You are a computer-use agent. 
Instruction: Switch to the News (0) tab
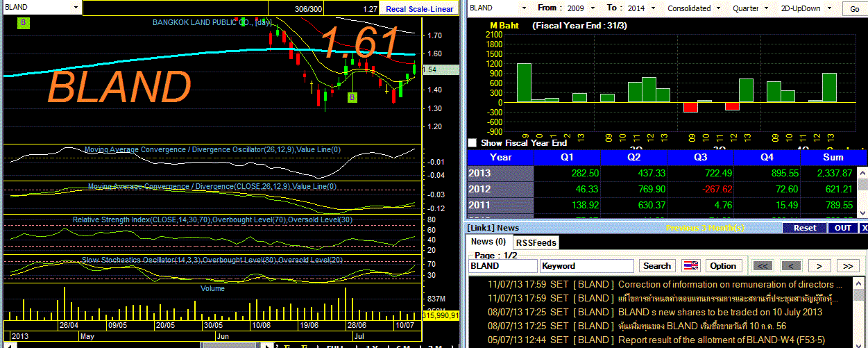488,242
